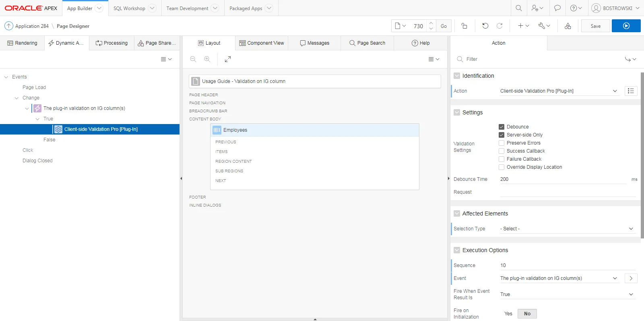Open the Shared Components icon
Screen dimensions: 644x321
568,26
